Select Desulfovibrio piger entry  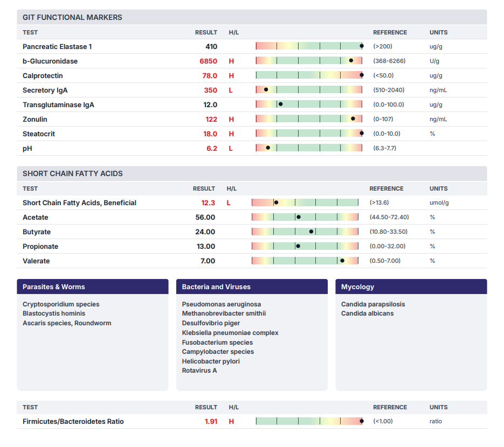pos(211,323)
